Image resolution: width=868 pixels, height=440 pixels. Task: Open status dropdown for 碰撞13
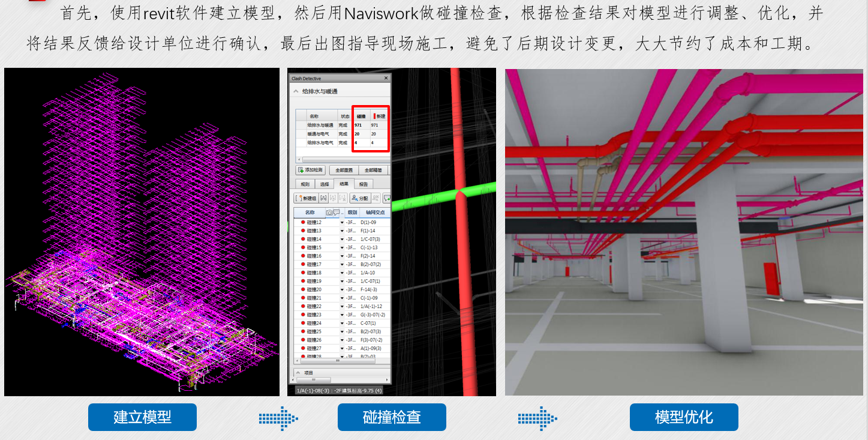point(343,231)
